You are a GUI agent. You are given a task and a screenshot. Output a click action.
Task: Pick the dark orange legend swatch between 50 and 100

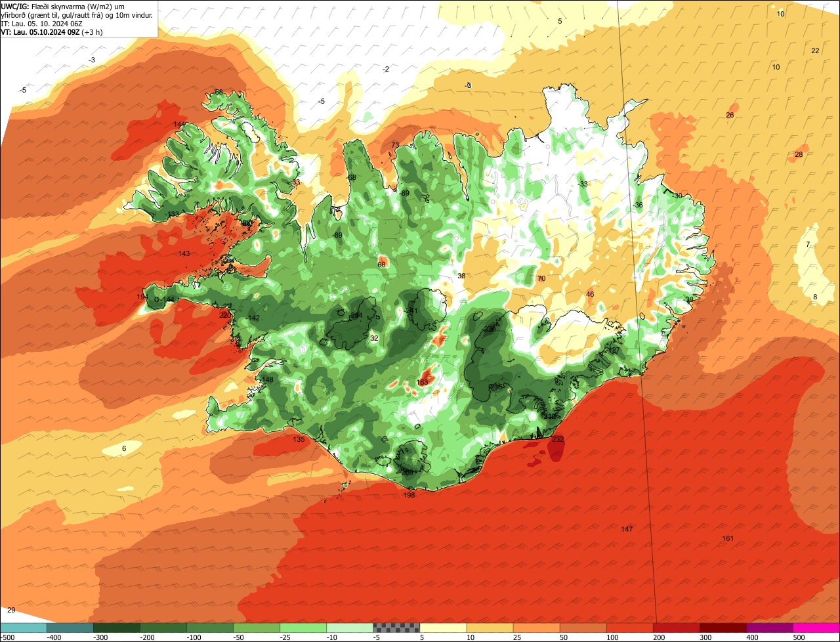click(x=583, y=628)
